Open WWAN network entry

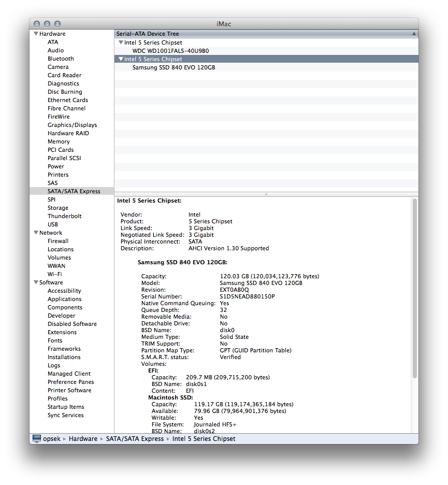click(x=56, y=266)
